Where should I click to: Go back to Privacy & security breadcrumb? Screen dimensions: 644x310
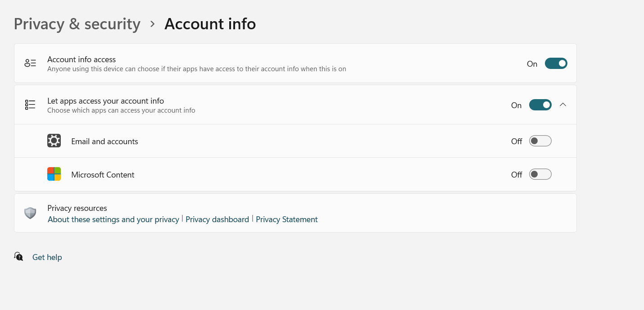77,24
